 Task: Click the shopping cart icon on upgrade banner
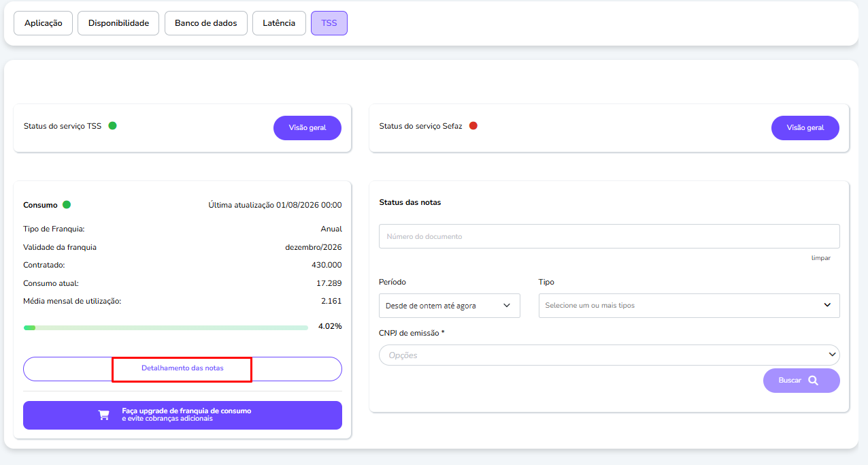point(103,415)
